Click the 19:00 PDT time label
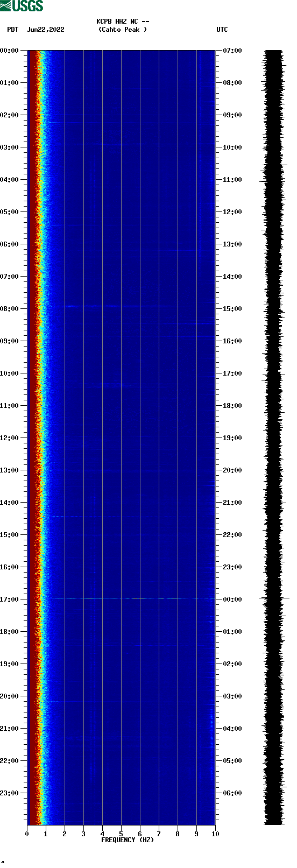Viewport: 297px width, 868px height. click(x=10, y=664)
